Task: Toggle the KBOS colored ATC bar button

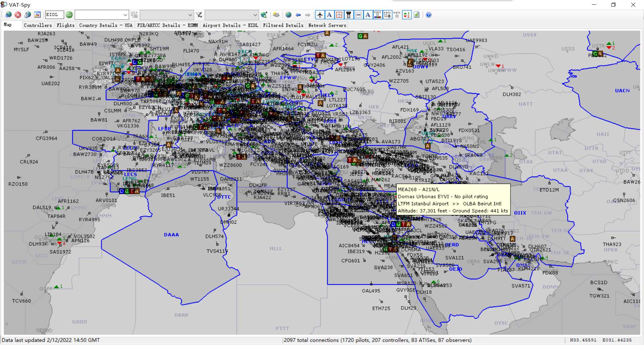Action: 378,15
